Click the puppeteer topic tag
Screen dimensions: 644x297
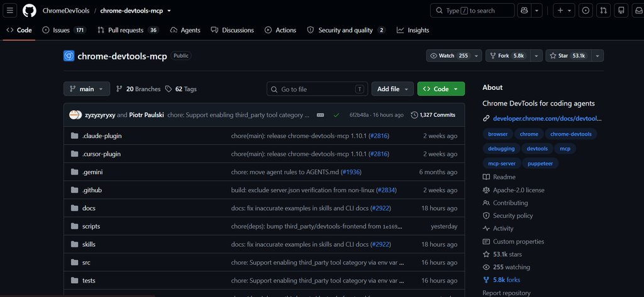[540, 163]
